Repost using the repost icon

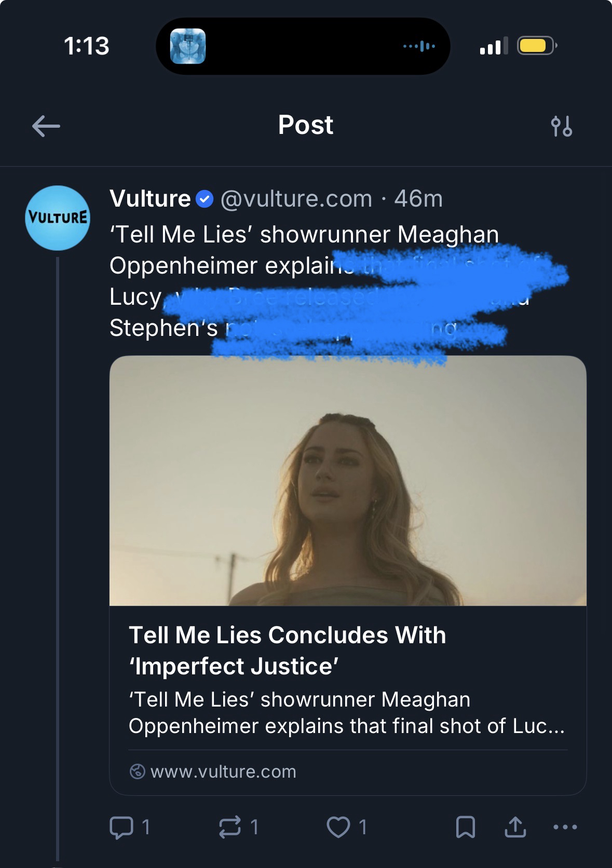tap(231, 827)
